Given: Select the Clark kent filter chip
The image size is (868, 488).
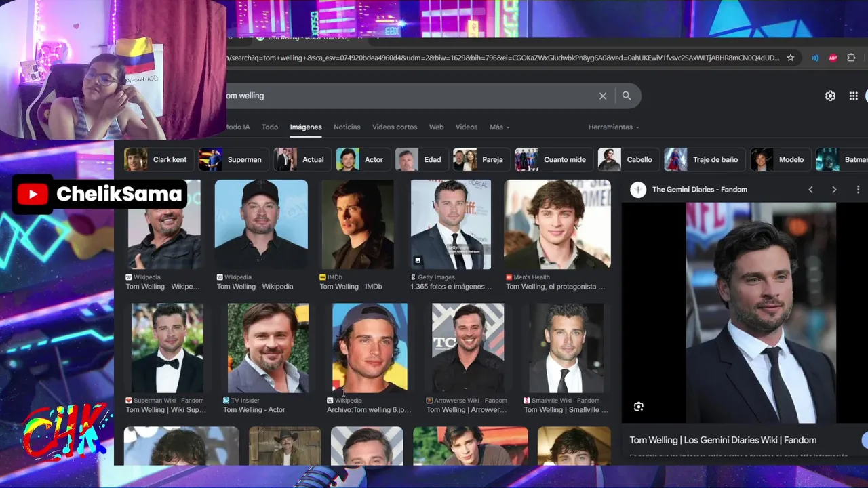Looking at the screenshot, I should pyautogui.click(x=159, y=160).
